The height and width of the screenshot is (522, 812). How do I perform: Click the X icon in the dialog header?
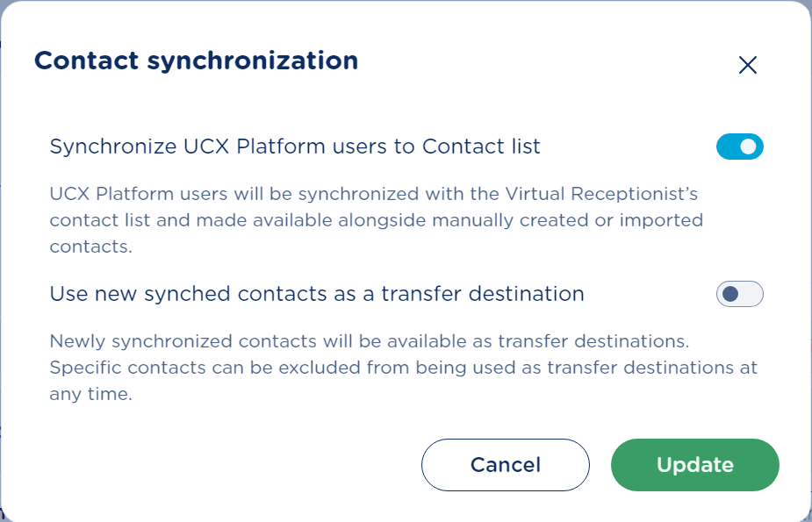(x=747, y=65)
